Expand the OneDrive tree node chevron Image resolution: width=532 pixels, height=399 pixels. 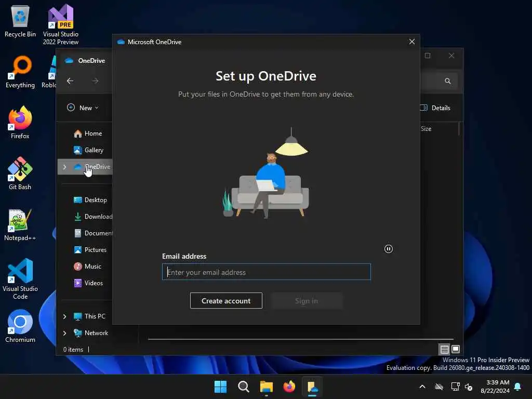pos(64,167)
